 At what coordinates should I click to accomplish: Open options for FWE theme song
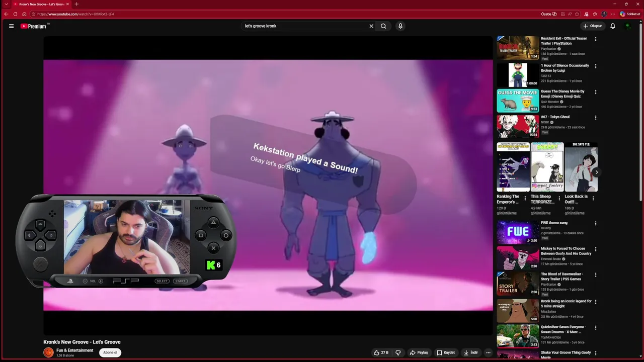point(596,224)
